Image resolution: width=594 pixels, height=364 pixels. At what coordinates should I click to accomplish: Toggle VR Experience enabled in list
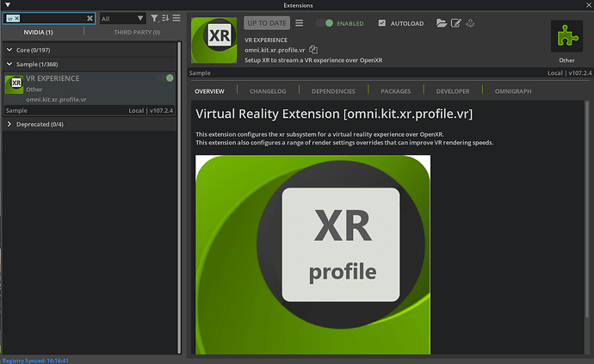(165, 78)
